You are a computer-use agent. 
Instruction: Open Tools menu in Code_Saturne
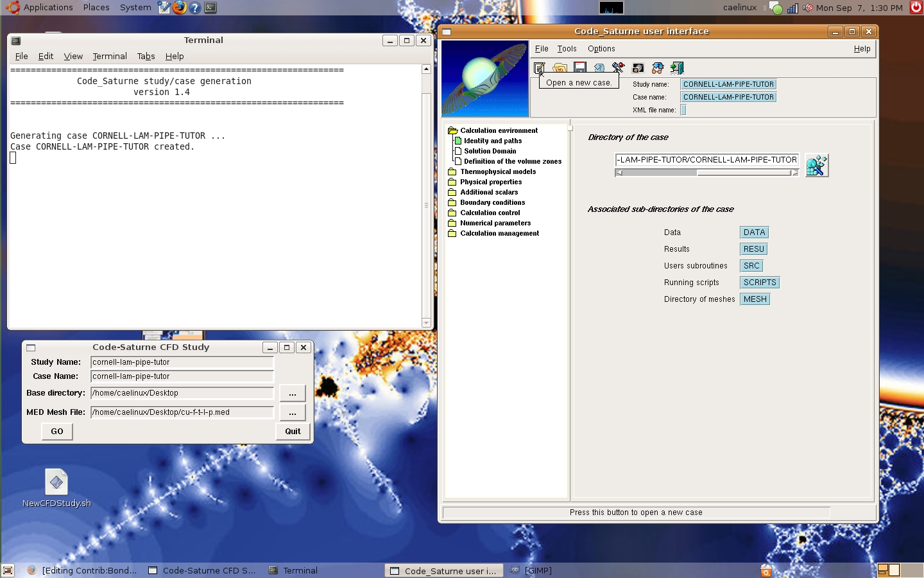pos(567,49)
